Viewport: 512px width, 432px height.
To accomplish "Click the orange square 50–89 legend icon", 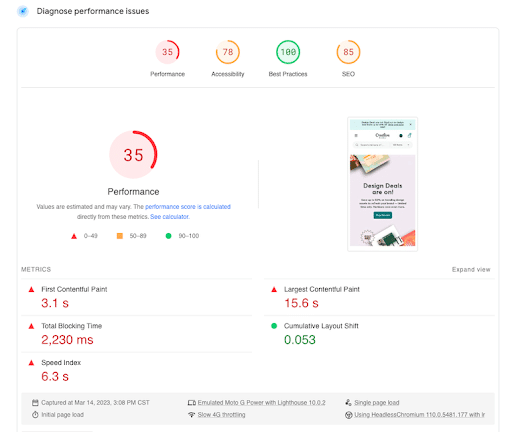I will [x=120, y=236].
